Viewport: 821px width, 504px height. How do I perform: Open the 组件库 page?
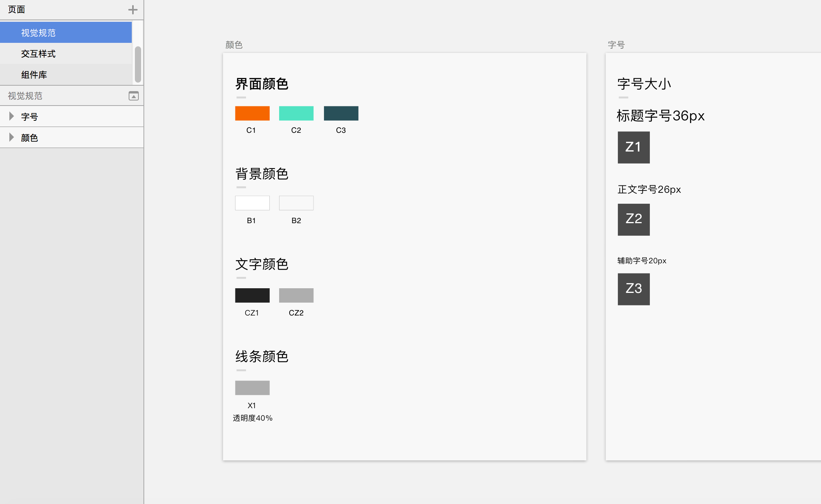tap(34, 75)
